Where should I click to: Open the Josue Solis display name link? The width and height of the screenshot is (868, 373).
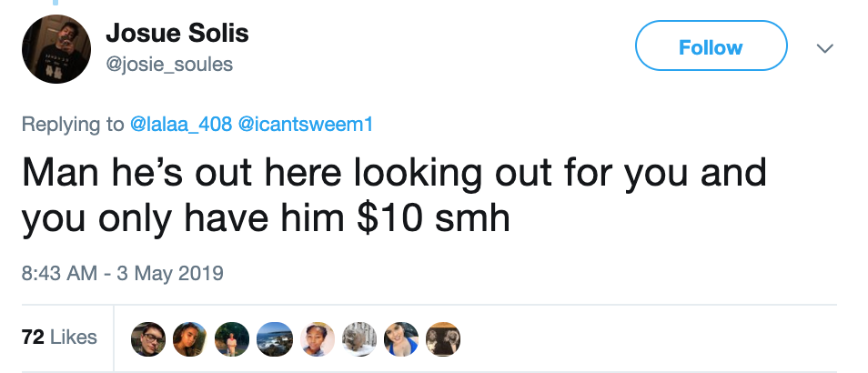[x=177, y=33]
